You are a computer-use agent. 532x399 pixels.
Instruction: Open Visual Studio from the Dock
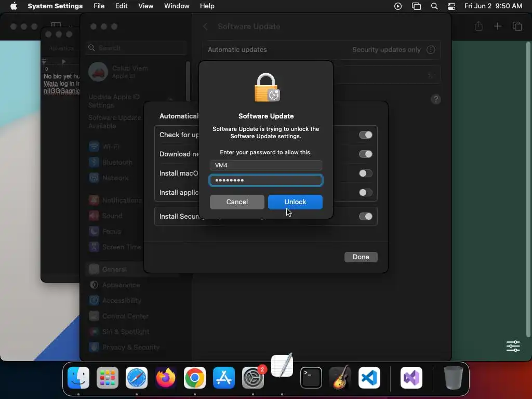pos(411,378)
